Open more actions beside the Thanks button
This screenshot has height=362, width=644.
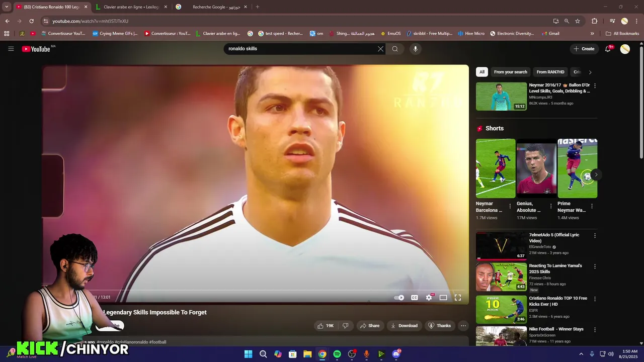[x=463, y=326]
